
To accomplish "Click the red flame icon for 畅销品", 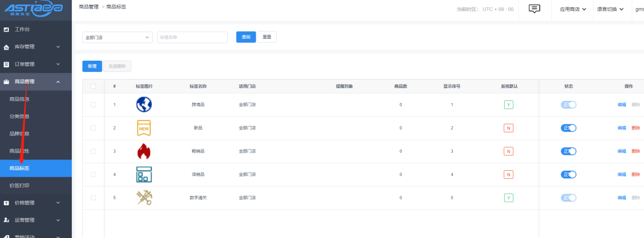I will [x=144, y=151].
